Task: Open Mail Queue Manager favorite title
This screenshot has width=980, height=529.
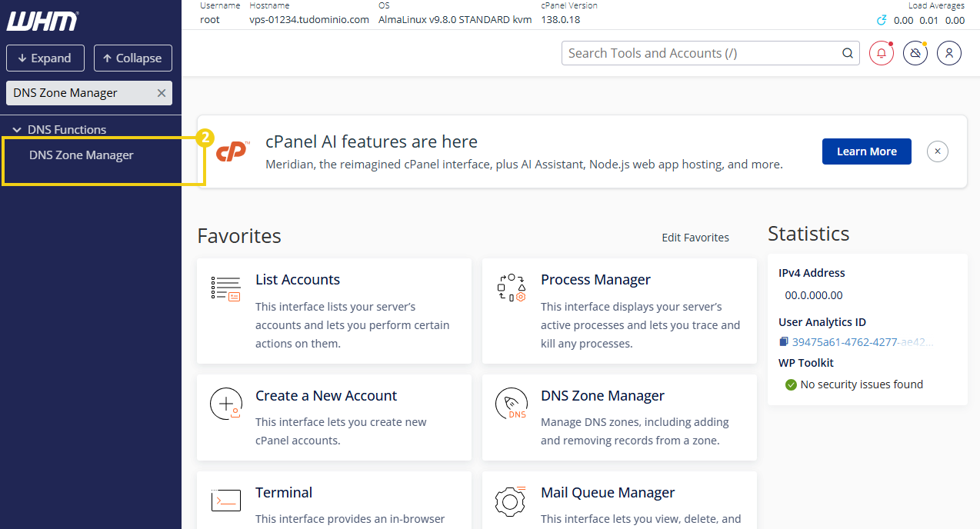Action: pyautogui.click(x=608, y=493)
